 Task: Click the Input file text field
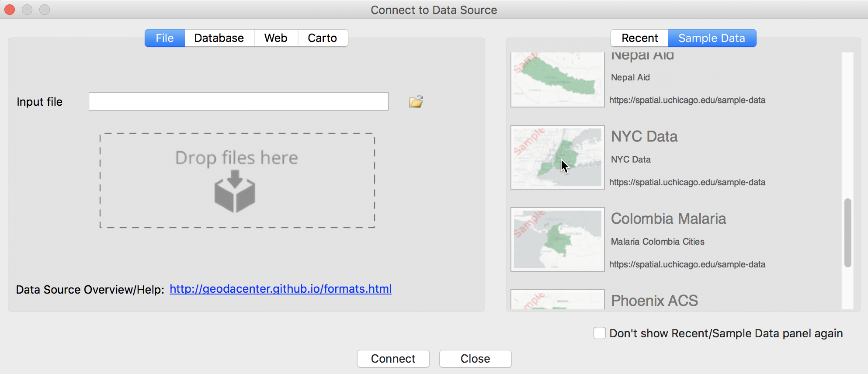coord(239,101)
